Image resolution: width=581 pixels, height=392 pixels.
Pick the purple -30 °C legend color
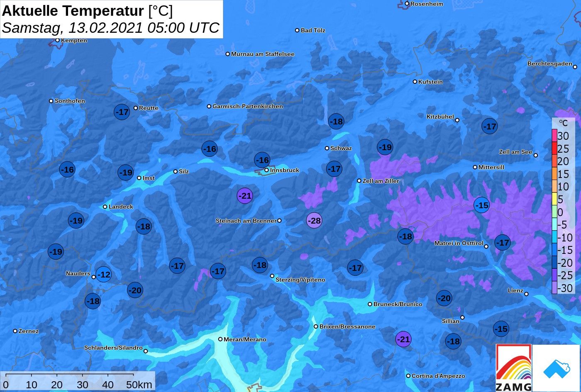[554, 288]
